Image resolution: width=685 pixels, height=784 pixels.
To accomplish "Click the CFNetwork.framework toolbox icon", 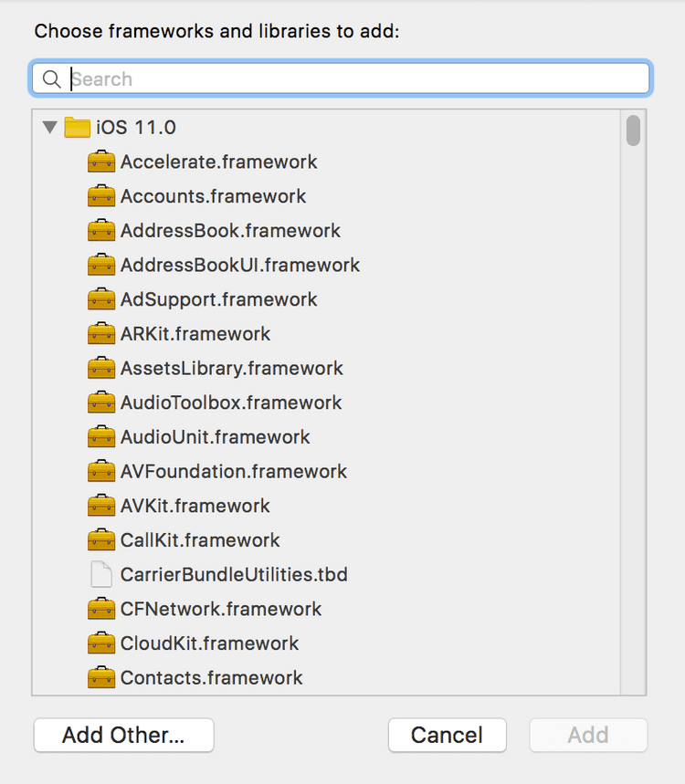I will [101, 609].
